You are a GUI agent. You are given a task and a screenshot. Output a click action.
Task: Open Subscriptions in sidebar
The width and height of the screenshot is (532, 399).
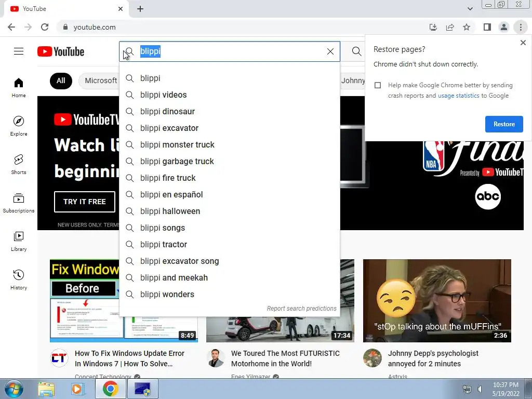click(x=19, y=203)
